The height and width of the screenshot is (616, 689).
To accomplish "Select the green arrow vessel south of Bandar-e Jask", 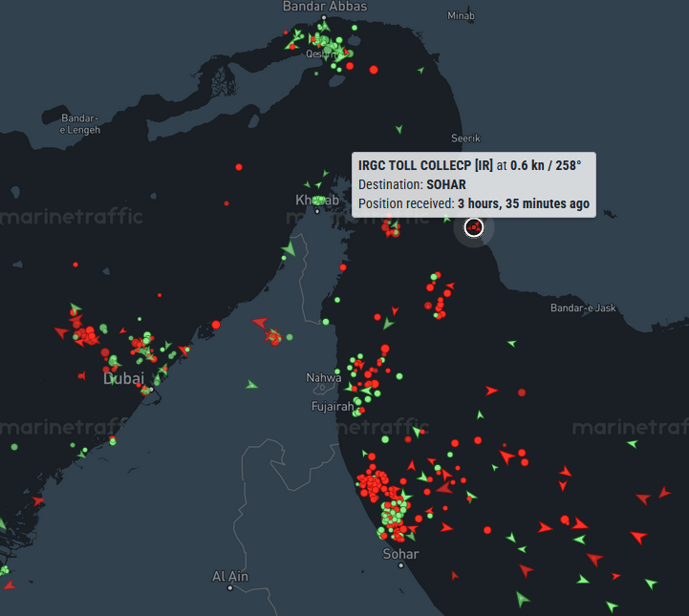I will [511, 344].
